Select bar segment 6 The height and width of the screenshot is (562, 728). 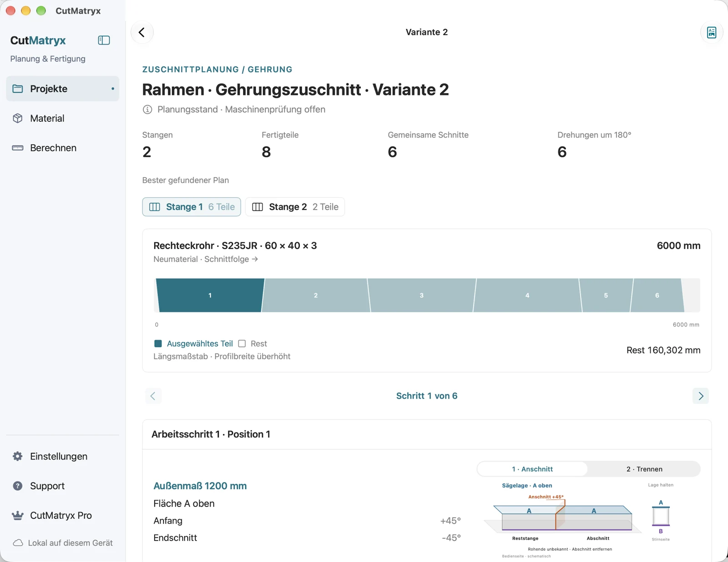(657, 295)
